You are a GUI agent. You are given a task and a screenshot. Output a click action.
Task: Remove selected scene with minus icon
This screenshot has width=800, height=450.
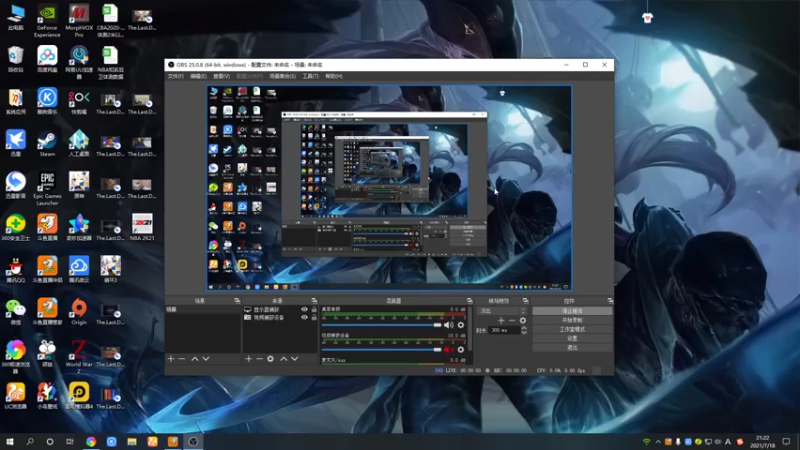(182, 359)
